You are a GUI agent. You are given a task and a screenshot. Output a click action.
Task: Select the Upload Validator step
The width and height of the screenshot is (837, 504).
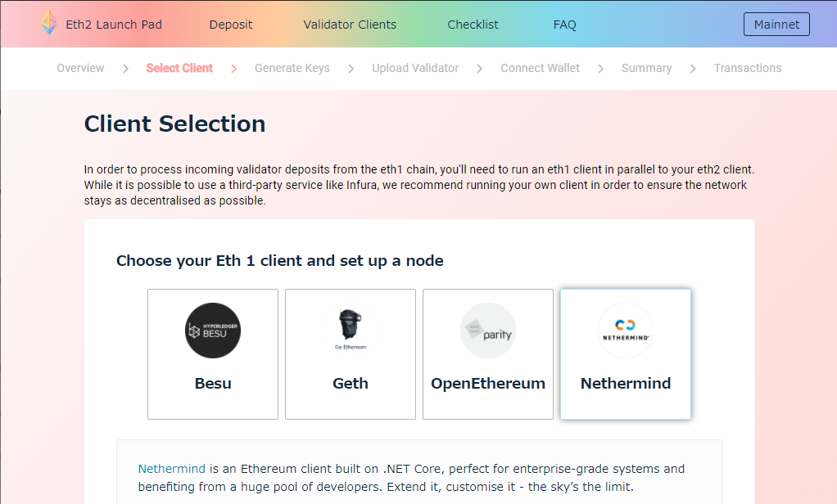click(415, 68)
